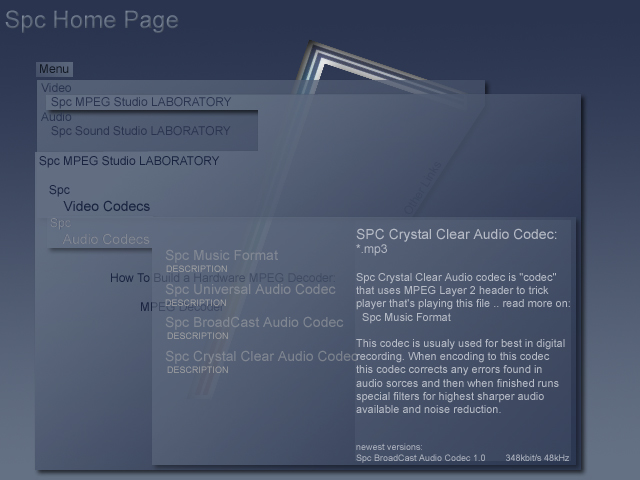Follow the Spc Music Format read-more link
Image resolution: width=640 pixels, height=480 pixels.
406,317
